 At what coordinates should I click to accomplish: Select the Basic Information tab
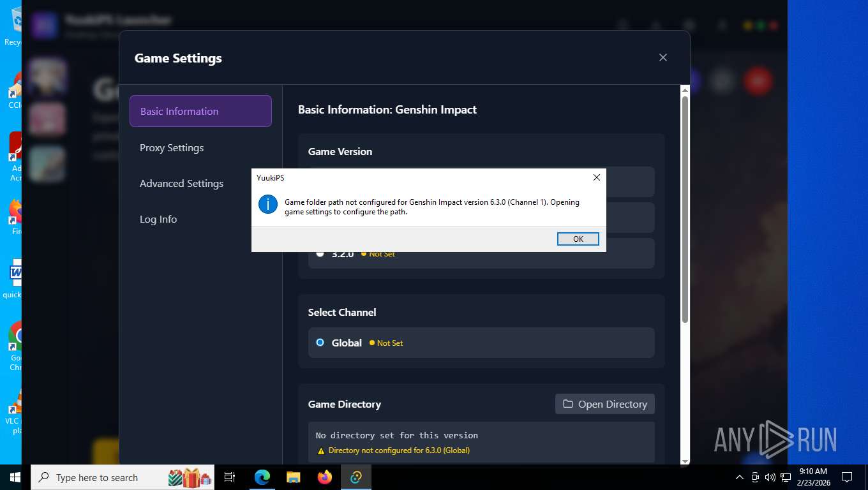point(200,111)
